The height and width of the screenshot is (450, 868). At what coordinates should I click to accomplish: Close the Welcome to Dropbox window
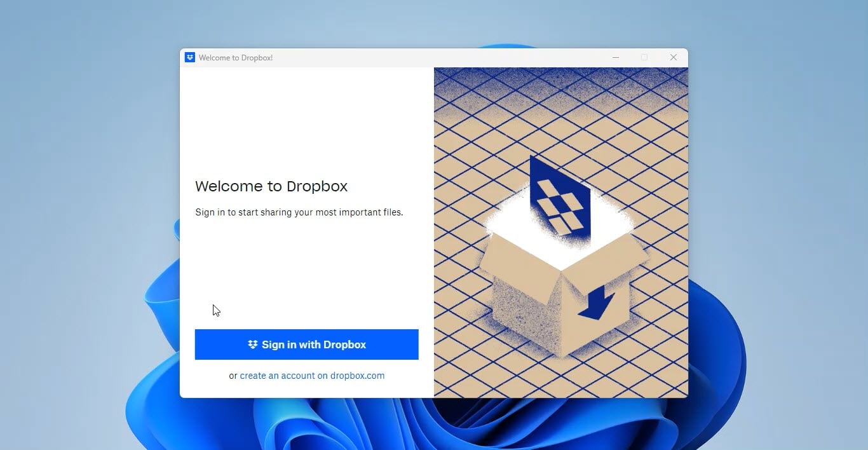pyautogui.click(x=674, y=57)
